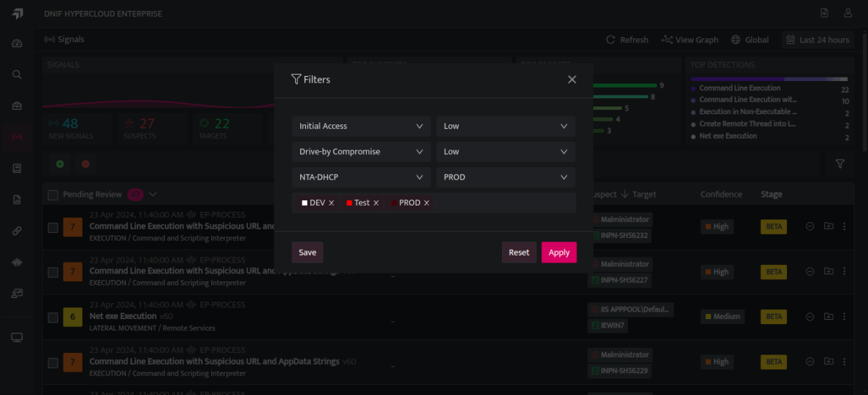Click the green plus circle button

tap(60, 164)
